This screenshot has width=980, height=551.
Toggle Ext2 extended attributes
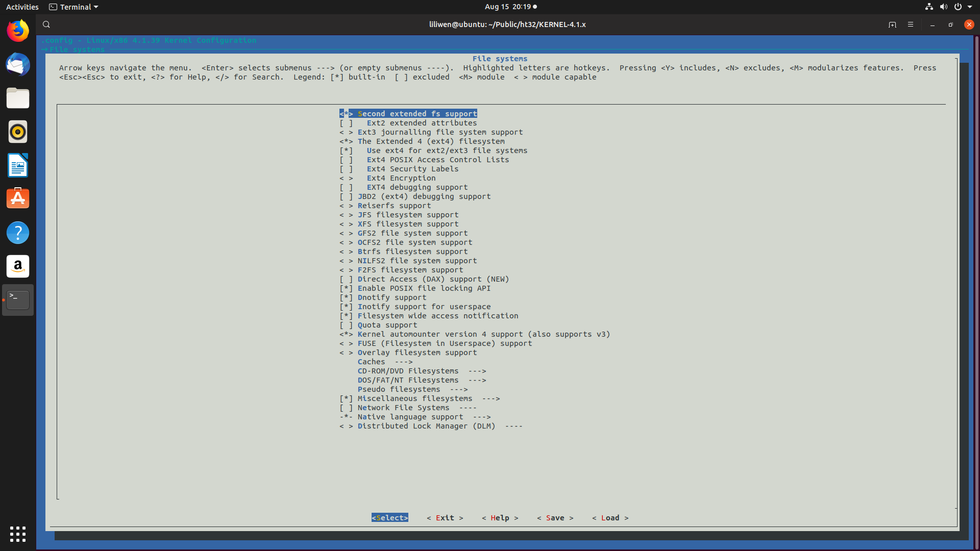click(x=421, y=123)
